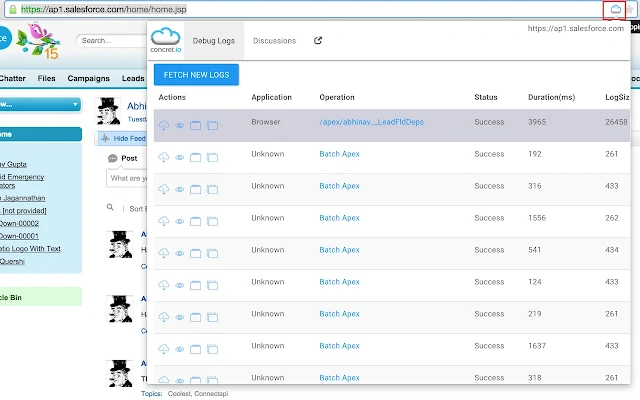The width and height of the screenshot is (640, 400).
Task: Open the duration 192 log in new window
Action: click(212, 157)
